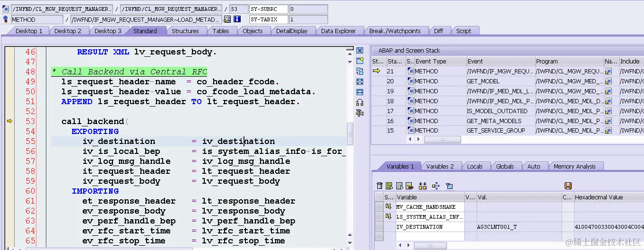Open the DetailDisplay tab
644x250 pixels.
(x=292, y=31)
